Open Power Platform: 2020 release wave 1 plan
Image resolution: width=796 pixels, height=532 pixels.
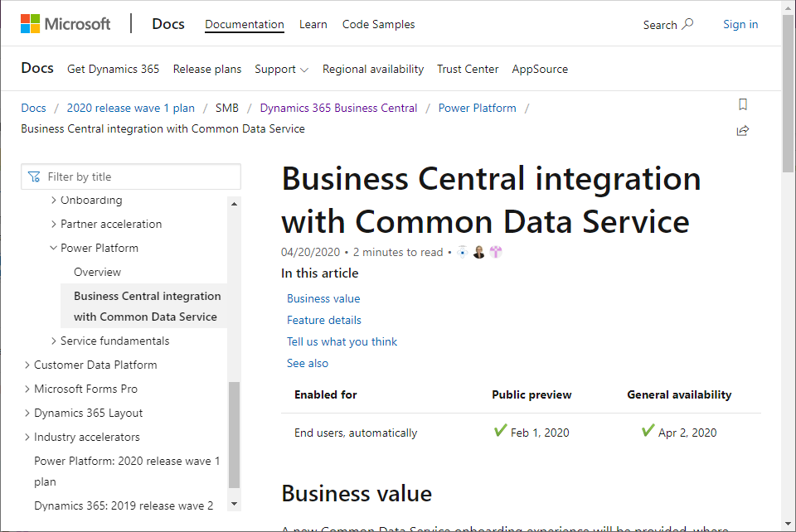click(127, 472)
